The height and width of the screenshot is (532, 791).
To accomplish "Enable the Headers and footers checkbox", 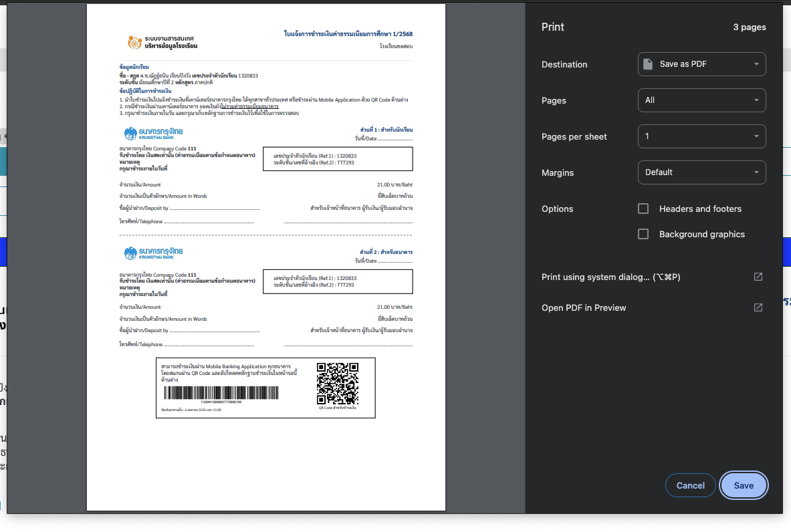I will click(643, 209).
